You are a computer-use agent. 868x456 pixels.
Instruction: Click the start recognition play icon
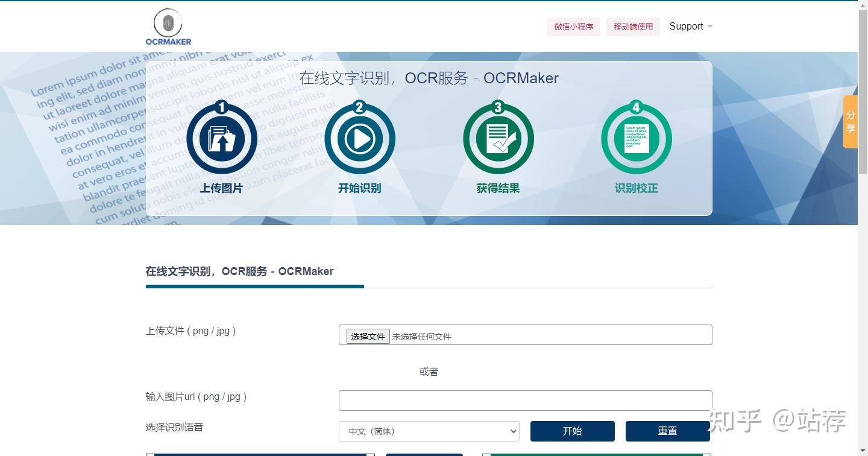pos(360,138)
